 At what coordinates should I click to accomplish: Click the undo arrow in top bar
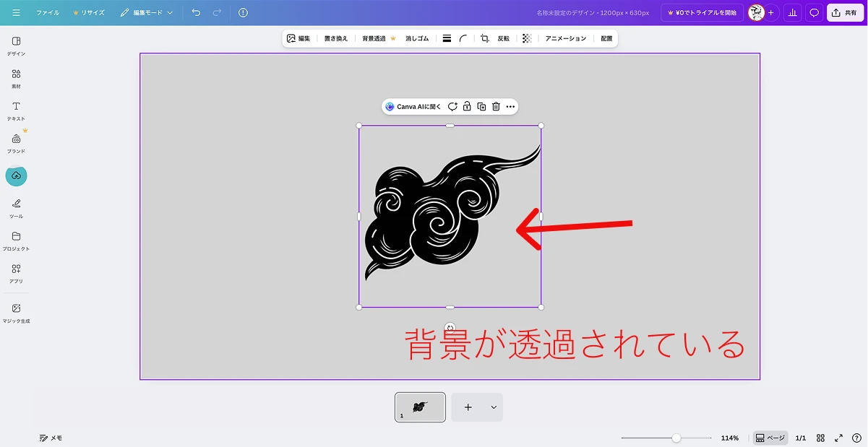(x=196, y=13)
